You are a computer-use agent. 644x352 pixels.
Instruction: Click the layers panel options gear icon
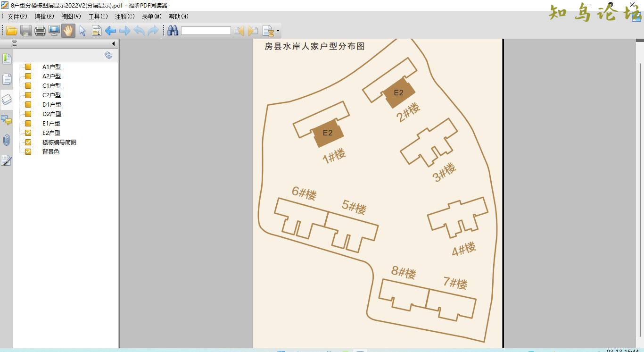coord(108,55)
